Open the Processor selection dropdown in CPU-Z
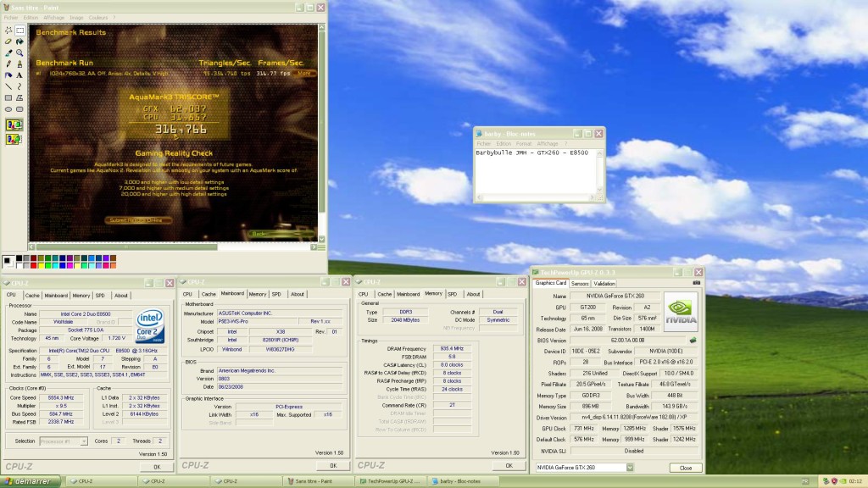 point(84,441)
